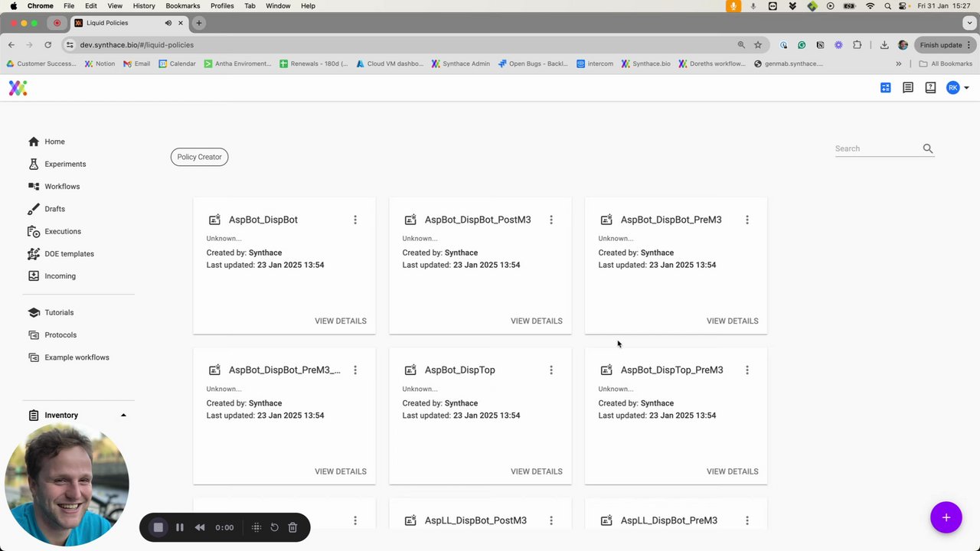This screenshot has width=980, height=551.
Task: Open the apps grid icon in header
Action: pyautogui.click(x=886, y=88)
